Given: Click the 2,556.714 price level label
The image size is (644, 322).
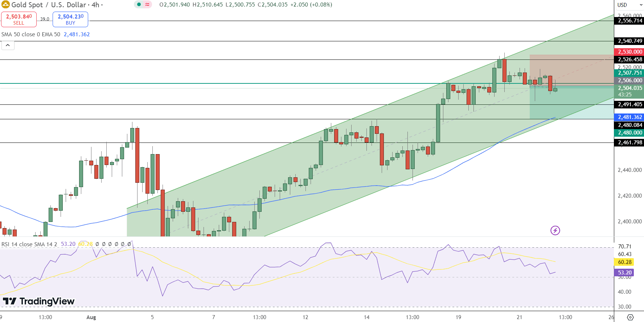Looking at the screenshot, I should click(x=629, y=21).
